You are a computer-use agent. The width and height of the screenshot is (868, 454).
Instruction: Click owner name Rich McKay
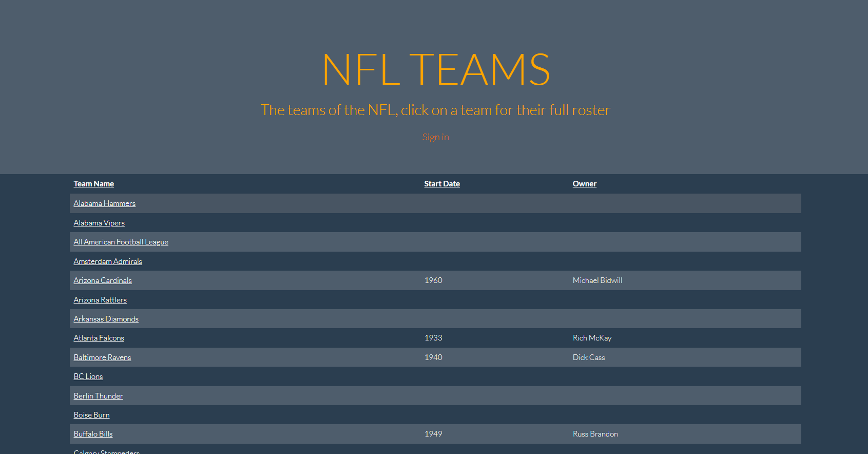592,338
